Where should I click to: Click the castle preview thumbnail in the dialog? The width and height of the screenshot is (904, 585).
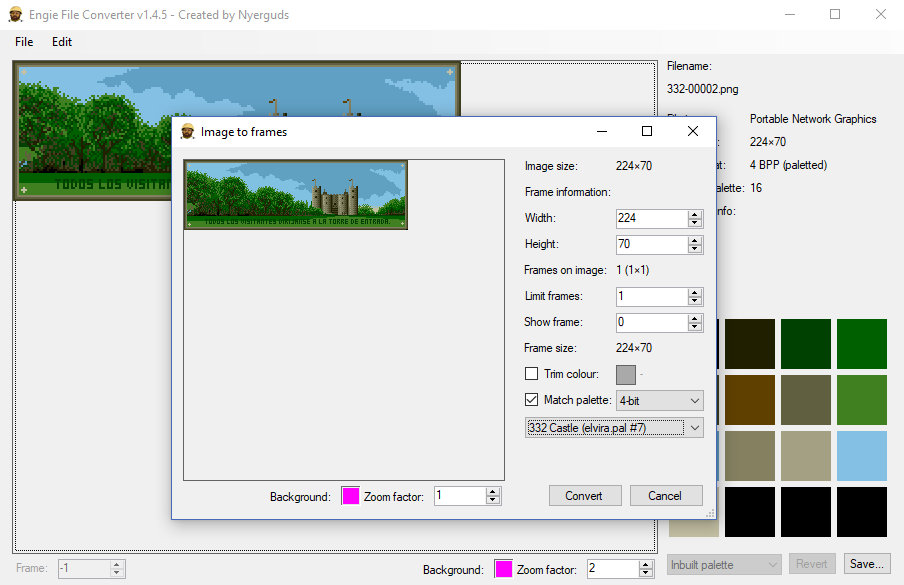[295, 195]
